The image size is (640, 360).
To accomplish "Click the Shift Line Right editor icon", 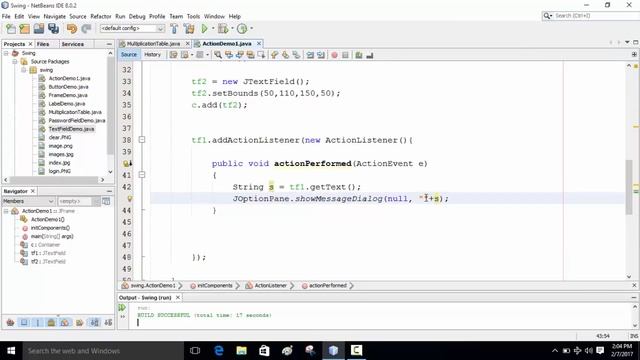I will click(x=321, y=55).
